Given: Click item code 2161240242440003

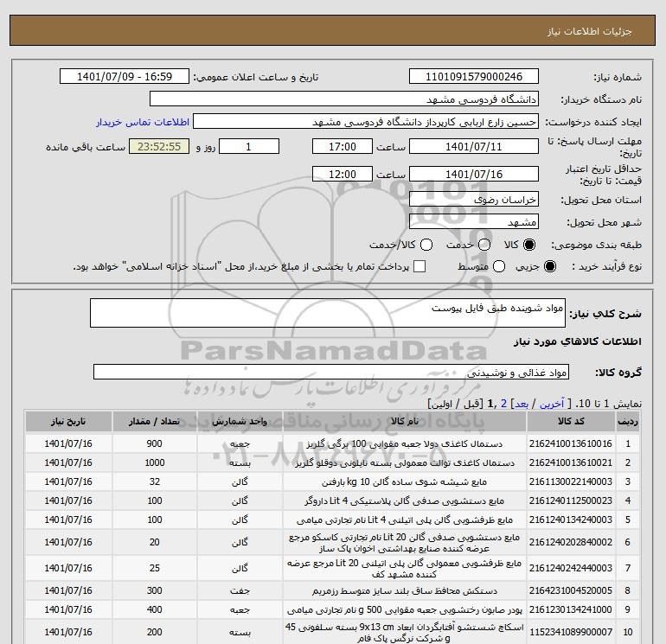Looking at the screenshot, I should click(x=571, y=568).
